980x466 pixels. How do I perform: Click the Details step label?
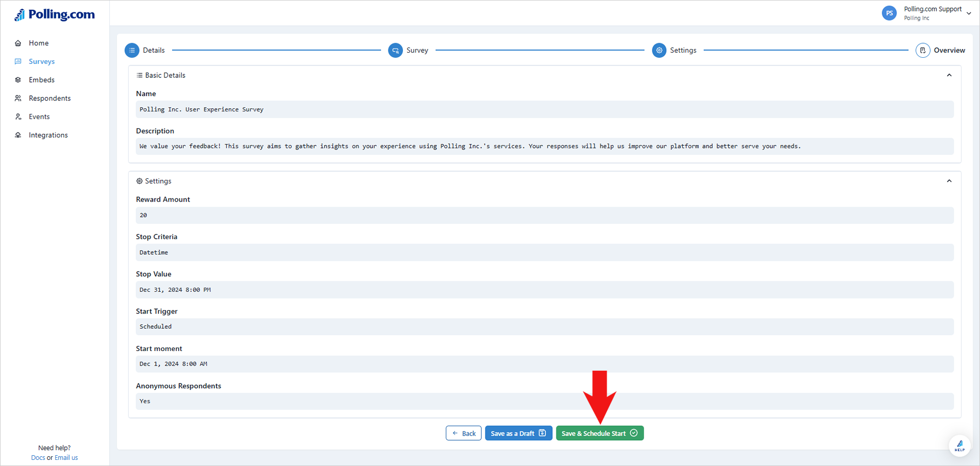point(154,50)
